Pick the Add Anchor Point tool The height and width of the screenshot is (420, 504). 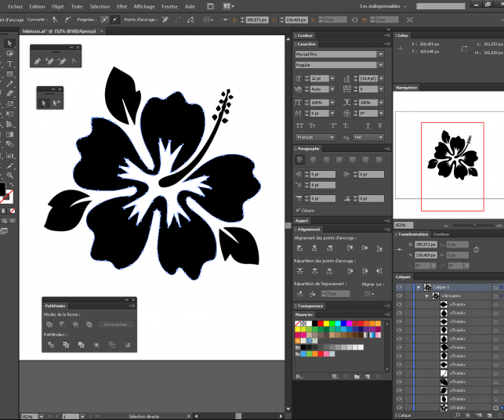(49, 61)
